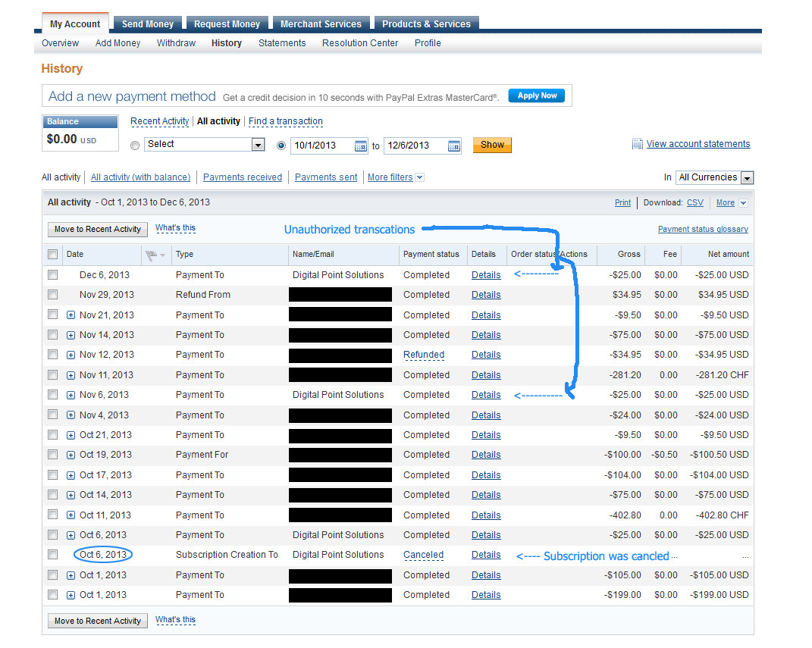
Task: Open the Resolution Center submenu item
Action: (360, 43)
